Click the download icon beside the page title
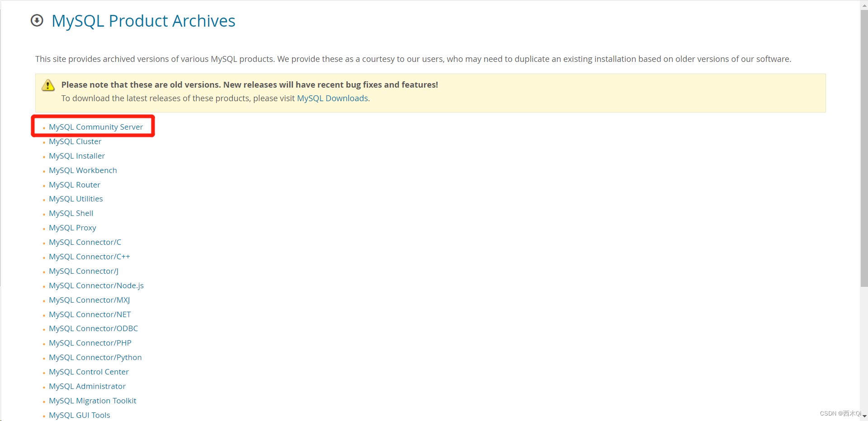 (x=37, y=21)
